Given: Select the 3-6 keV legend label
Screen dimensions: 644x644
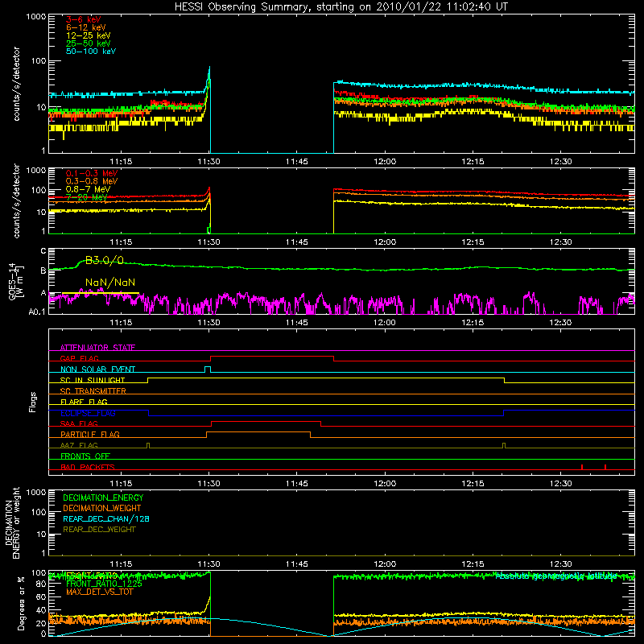Looking at the screenshot, I should click(84, 19).
